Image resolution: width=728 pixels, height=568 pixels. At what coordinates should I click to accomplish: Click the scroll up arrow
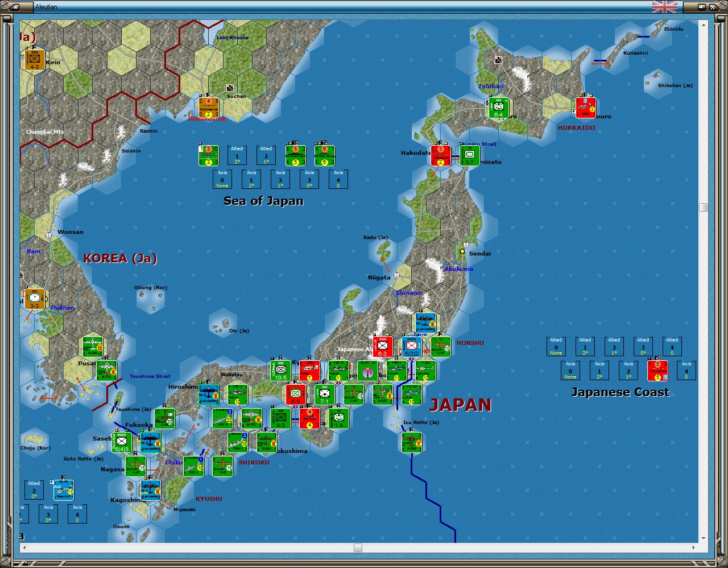[704, 24]
